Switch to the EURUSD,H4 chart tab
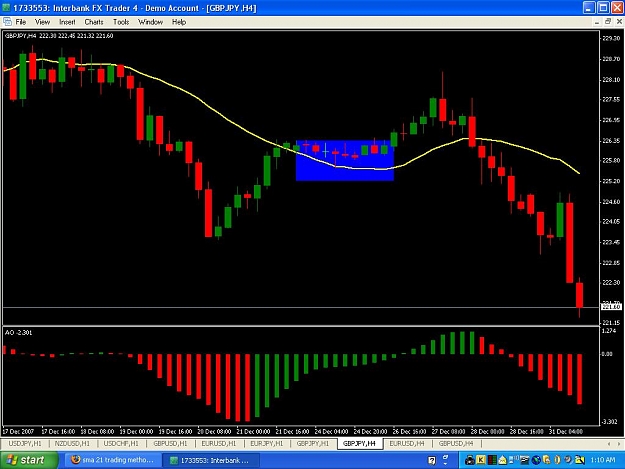Screen dimensions: 625x469 [x=407, y=443]
